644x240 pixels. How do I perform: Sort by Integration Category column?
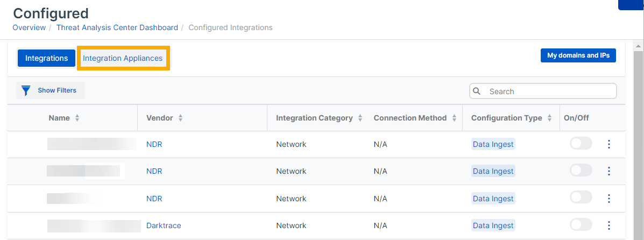point(360,118)
